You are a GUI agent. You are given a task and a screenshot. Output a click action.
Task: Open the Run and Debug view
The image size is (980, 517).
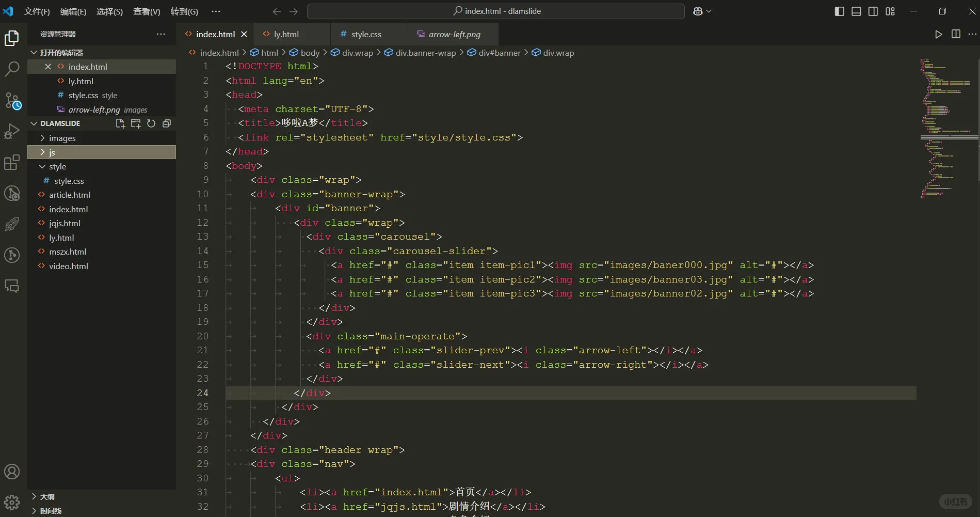[12, 131]
